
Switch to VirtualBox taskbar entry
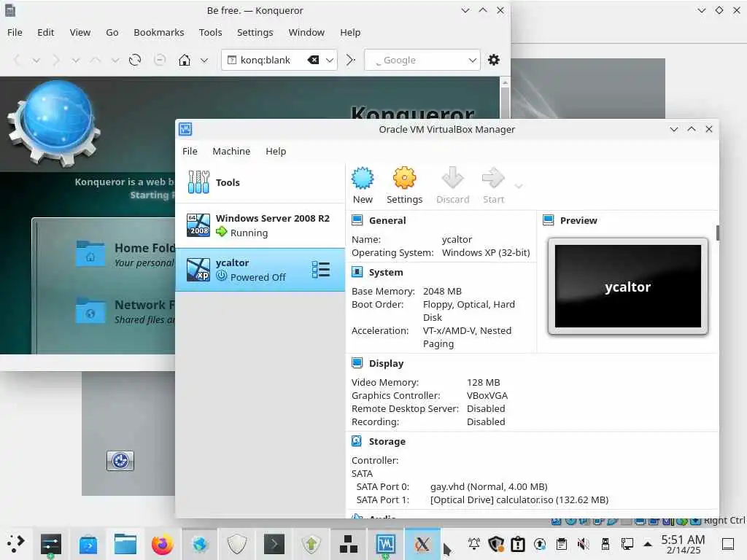[x=385, y=543]
